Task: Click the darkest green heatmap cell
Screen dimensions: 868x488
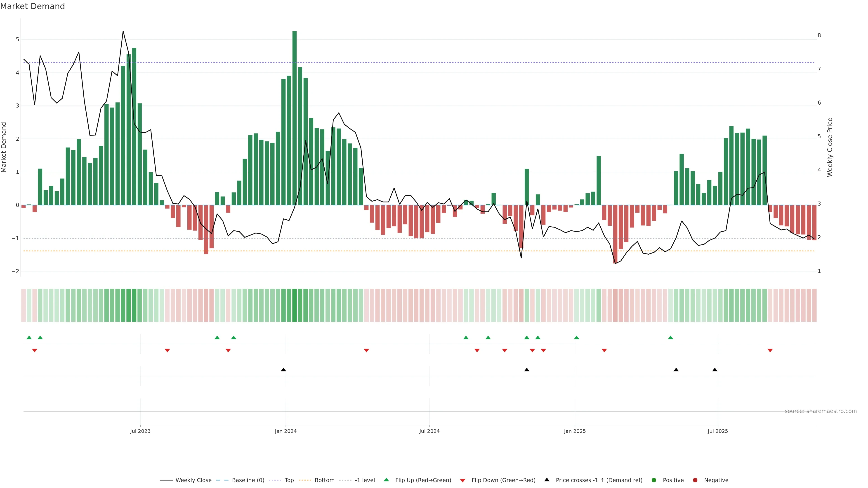Action: coord(295,305)
